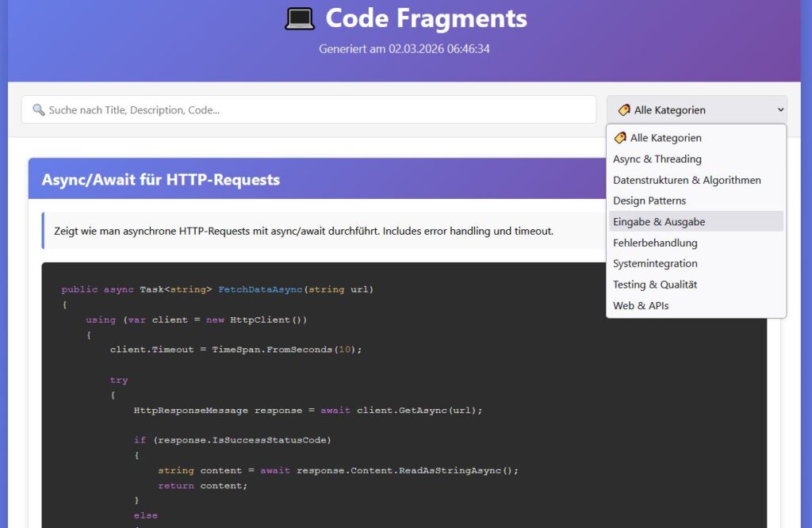Select the highlighted Eingabe & Ausgabe option
Screen dimensions: 812x528
point(659,222)
